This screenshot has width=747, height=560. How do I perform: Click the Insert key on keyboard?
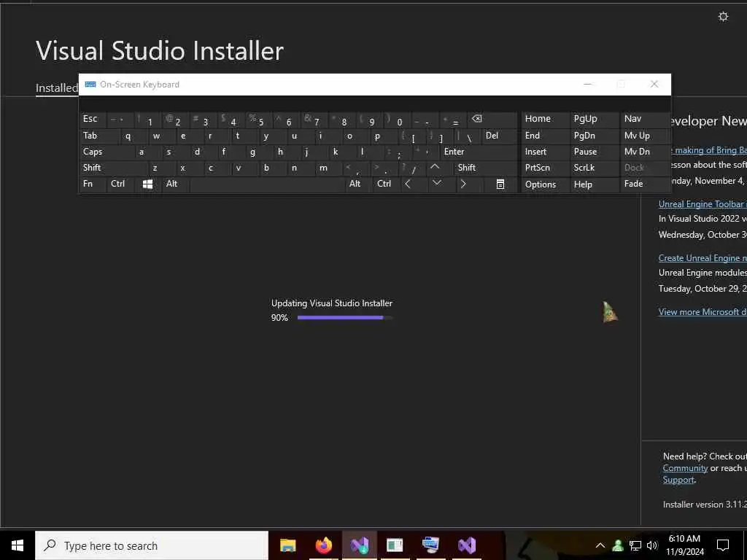coord(544,152)
